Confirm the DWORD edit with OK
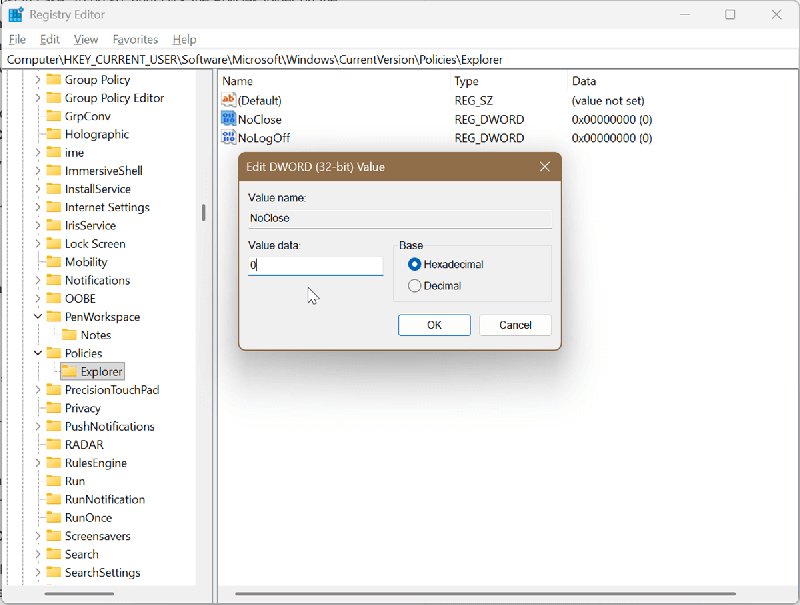Screen dimensions: 800x605 pos(434,325)
